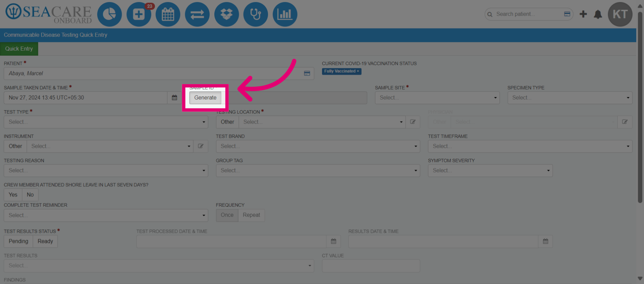Screen dimensions: 644x284
Task: Click the Sample ID text field
Action: click(294, 98)
